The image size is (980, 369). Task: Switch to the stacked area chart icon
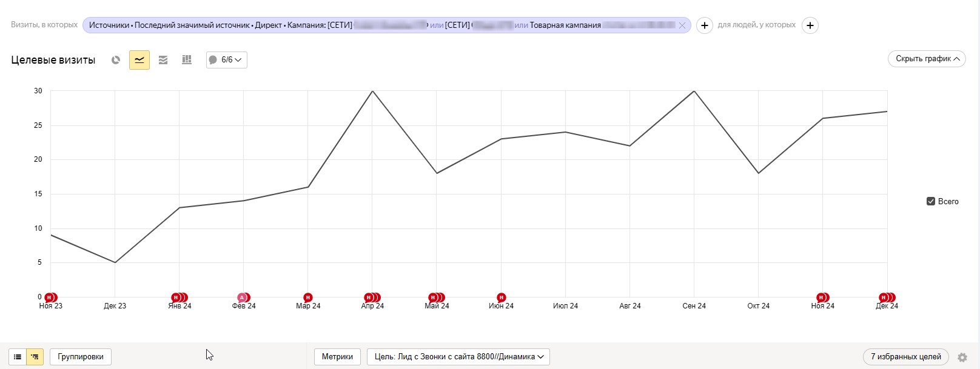[x=163, y=60]
